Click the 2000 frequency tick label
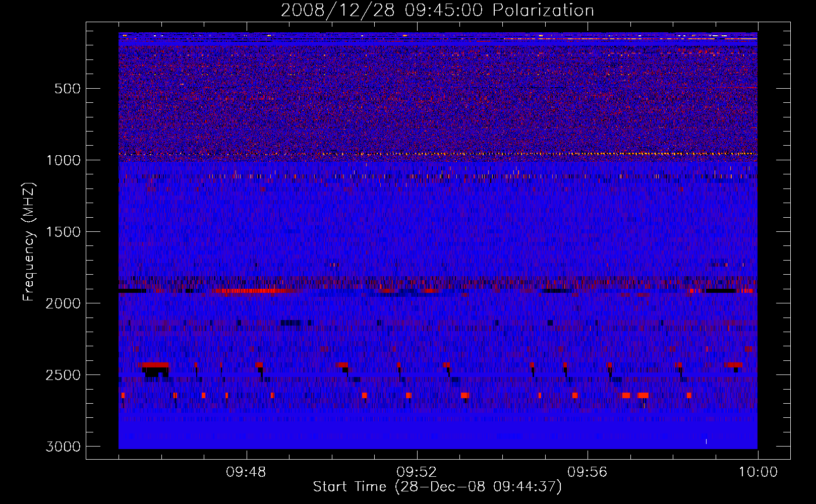Viewport: 816px width, 504px height. coord(63,303)
